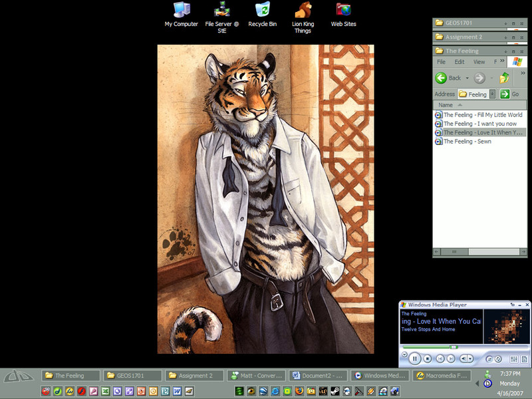Switch to the GEOS1701 taskbar button
The height and width of the screenshot is (399, 532).
point(132,376)
